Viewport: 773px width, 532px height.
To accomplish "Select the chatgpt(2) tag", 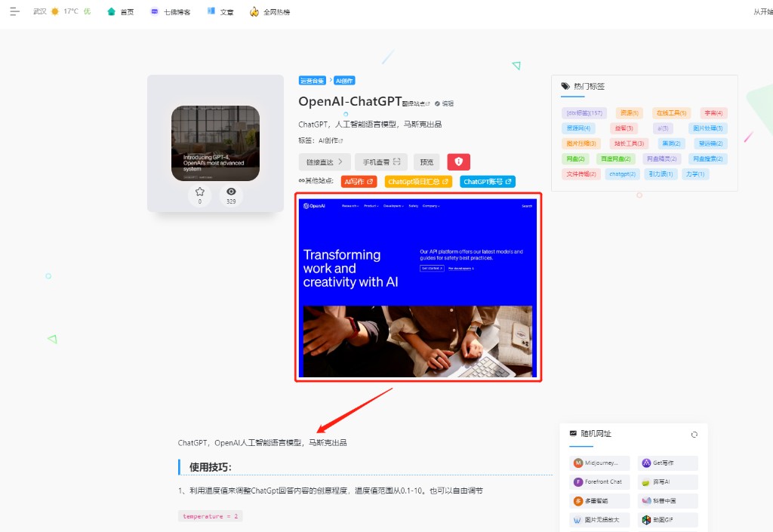I will tap(622, 174).
